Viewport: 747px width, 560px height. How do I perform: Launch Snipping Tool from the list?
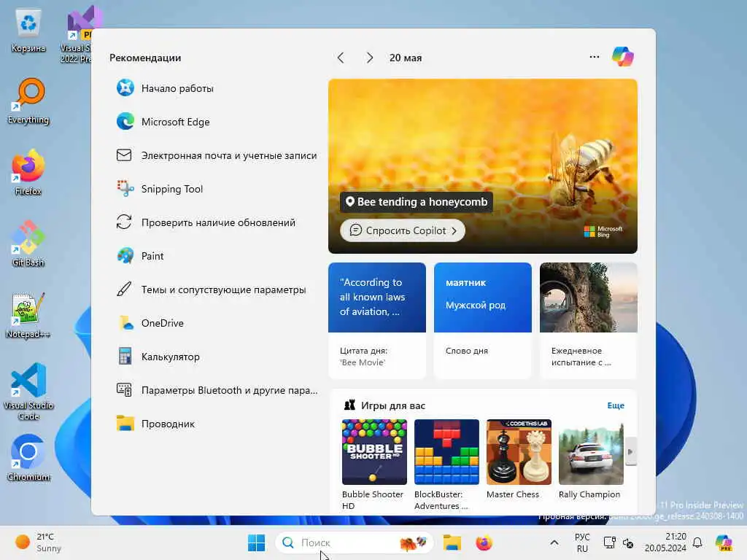[160, 189]
